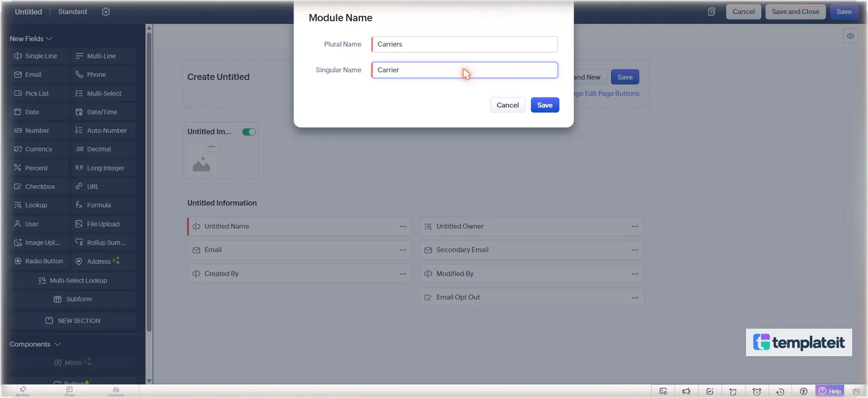Pick the Radio Button field type
The image size is (868, 398).
[40, 261]
